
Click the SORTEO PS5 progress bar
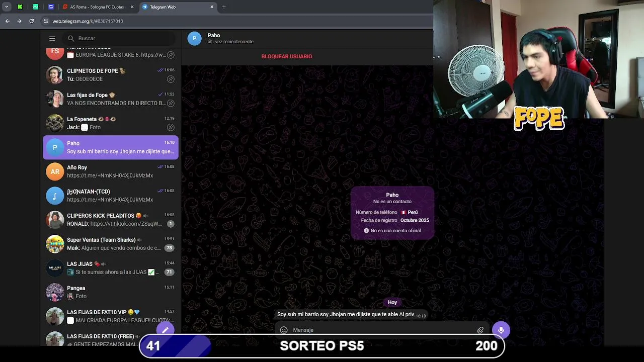[322, 346]
